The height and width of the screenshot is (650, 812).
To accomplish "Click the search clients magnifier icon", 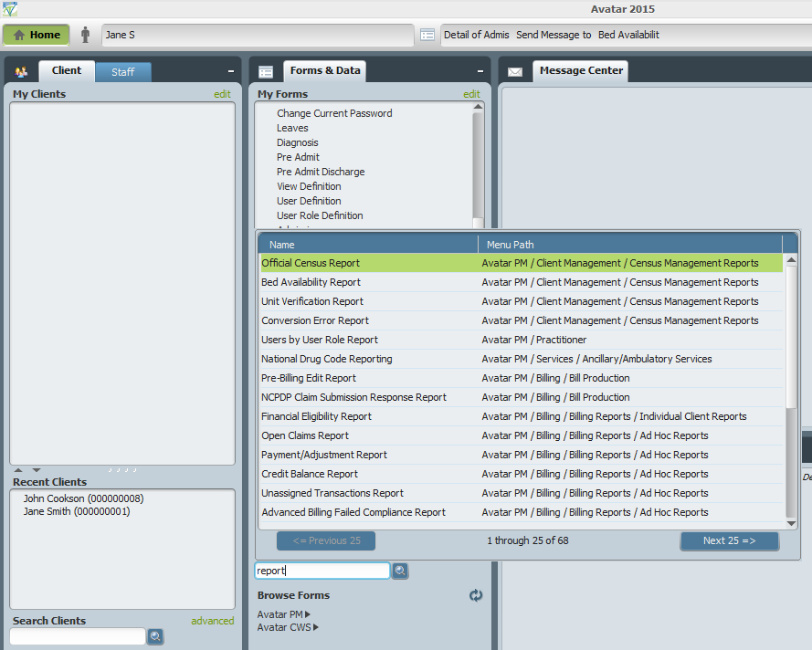I will (x=155, y=636).
